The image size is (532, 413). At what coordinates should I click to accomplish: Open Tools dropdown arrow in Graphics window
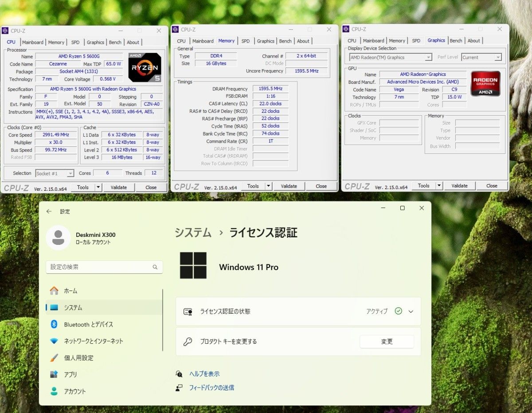439,186
